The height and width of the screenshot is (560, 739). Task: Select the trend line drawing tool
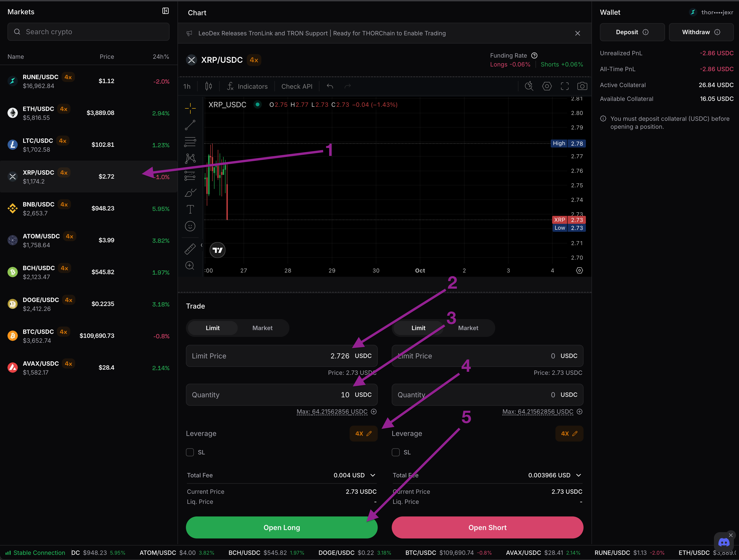[190, 125]
